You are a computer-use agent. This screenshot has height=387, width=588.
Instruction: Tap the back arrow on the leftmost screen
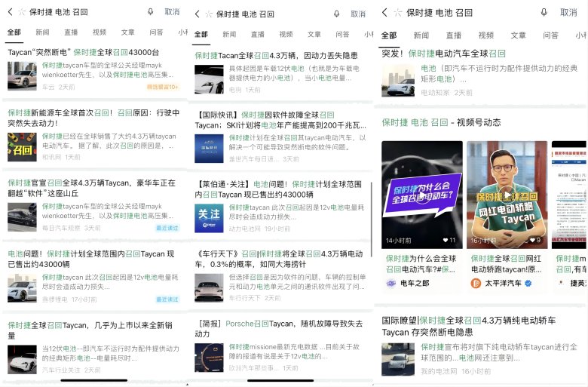[10, 12]
